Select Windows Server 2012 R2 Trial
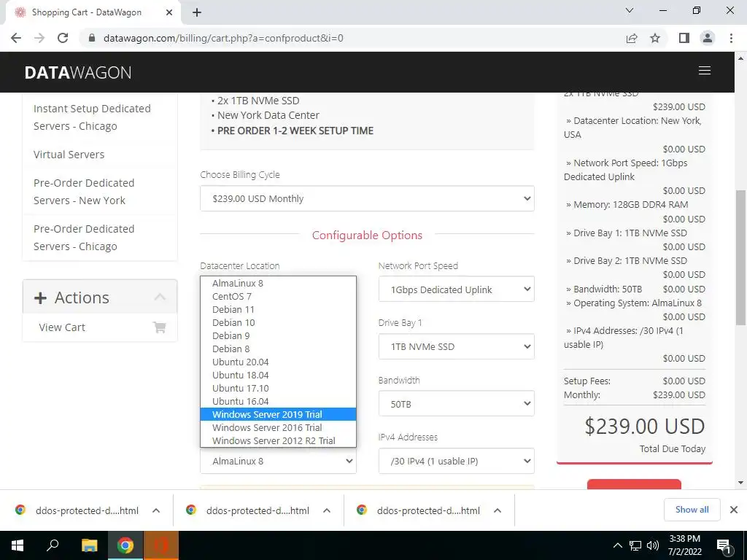The height and width of the screenshot is (560, 747). (x=278, y=440)
